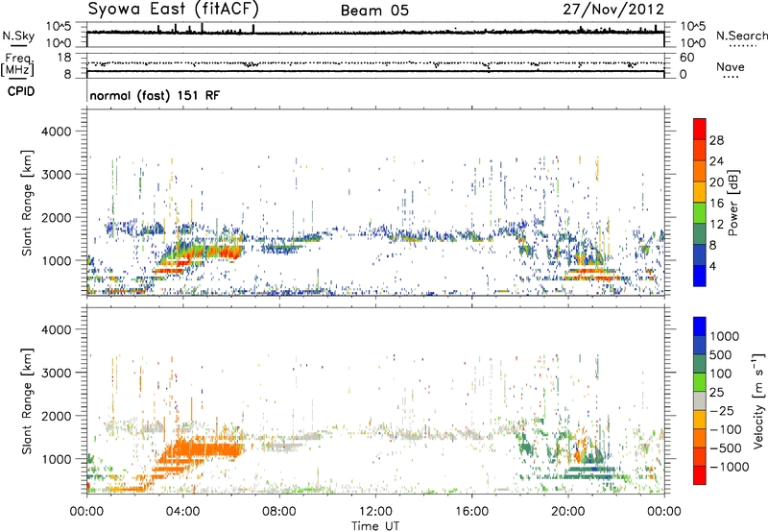Screen dimensions: 768x532
Task: Click the 'Freq. [MHz]' axis label
Action: click(x=17, y=65)
